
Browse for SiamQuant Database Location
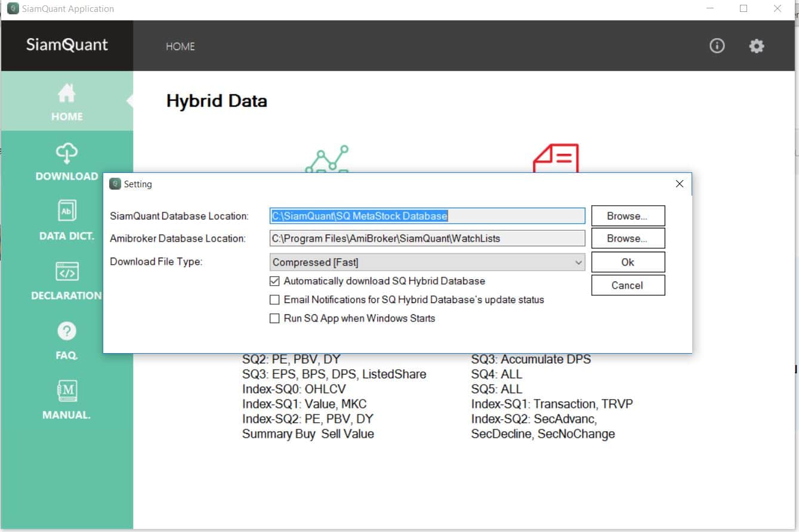coord(627,216)
